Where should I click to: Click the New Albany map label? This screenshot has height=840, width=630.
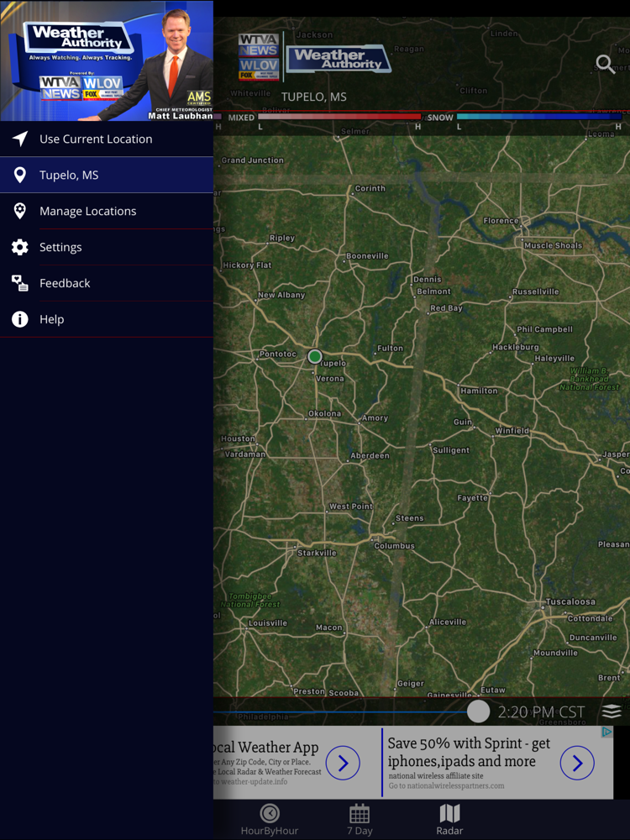tap(281, 295)
